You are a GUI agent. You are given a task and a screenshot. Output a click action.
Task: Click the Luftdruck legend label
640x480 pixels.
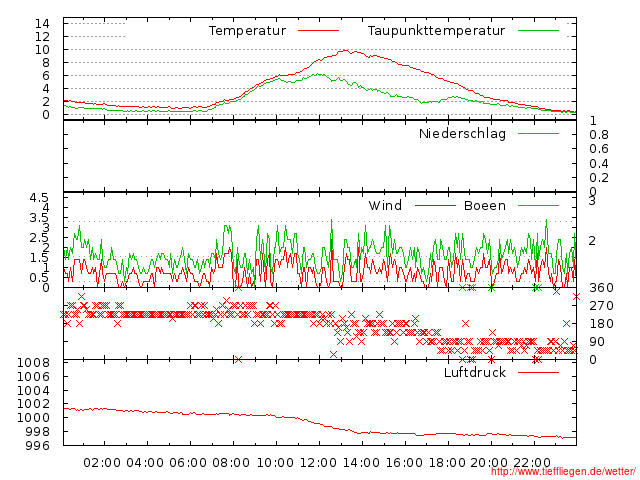point(475,372)
